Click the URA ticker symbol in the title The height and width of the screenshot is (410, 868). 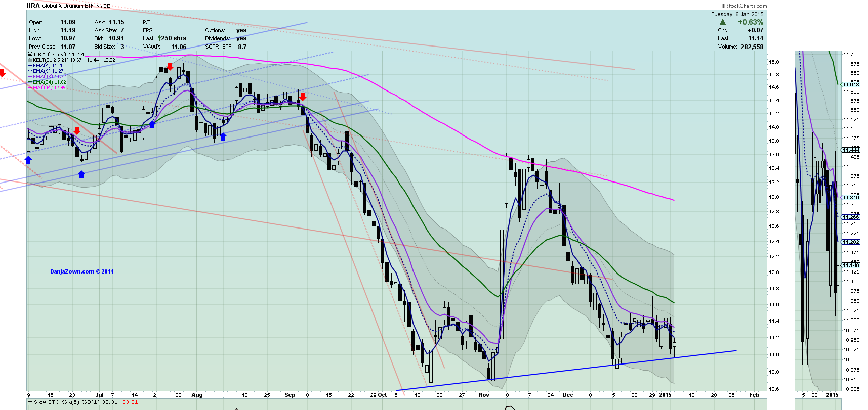(x=33, y=6)
